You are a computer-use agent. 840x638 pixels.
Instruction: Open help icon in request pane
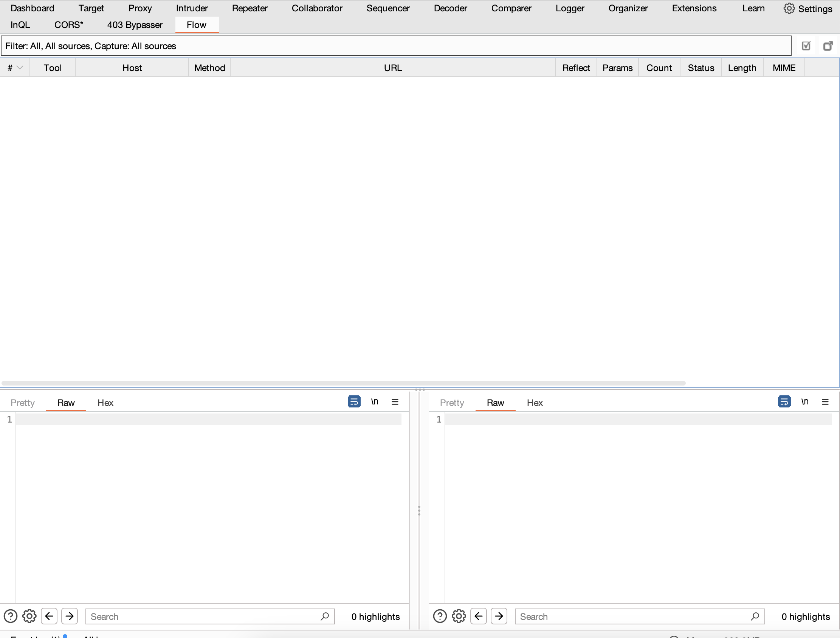[11, 616]
